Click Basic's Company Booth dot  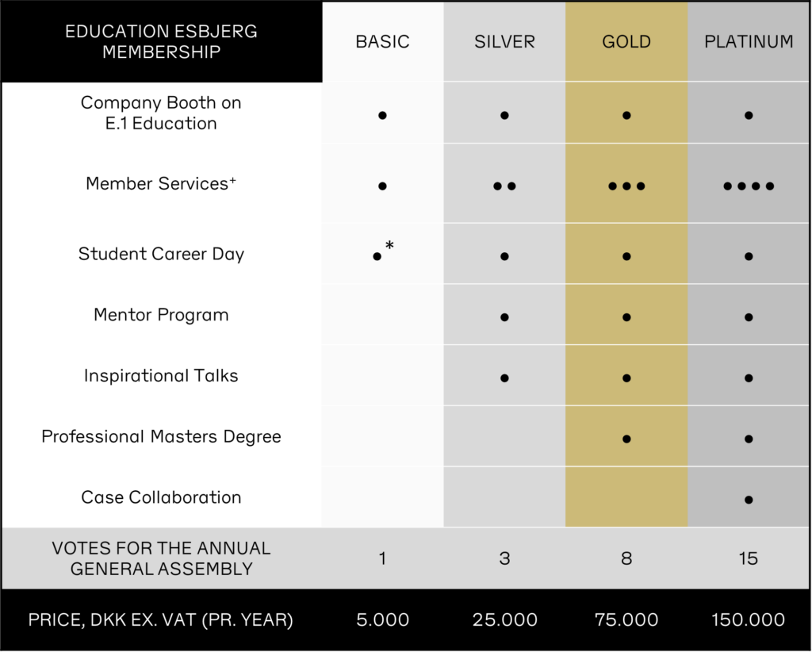382,115
